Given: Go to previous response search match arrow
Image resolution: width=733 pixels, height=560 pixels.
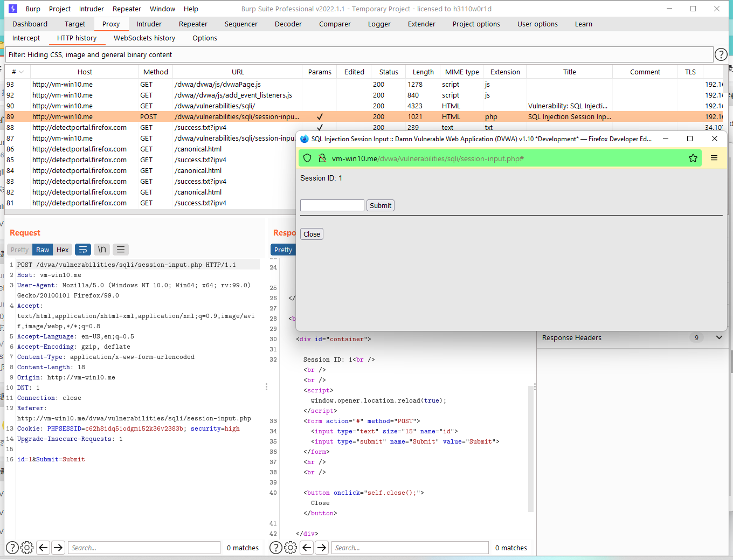Looking at the screenshot, I should point(307,548).
